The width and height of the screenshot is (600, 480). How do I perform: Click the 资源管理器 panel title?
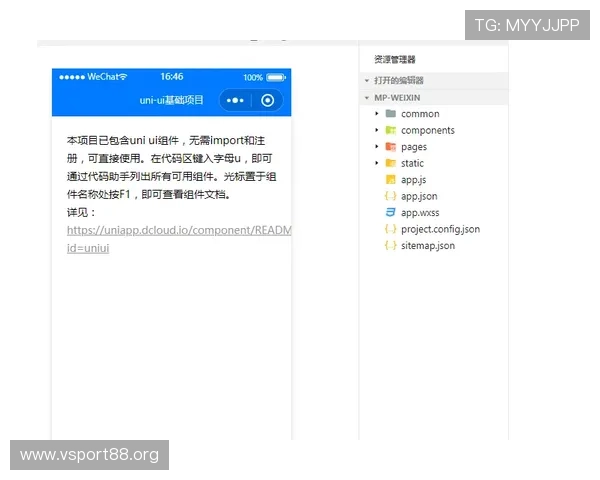pos(395,59)
